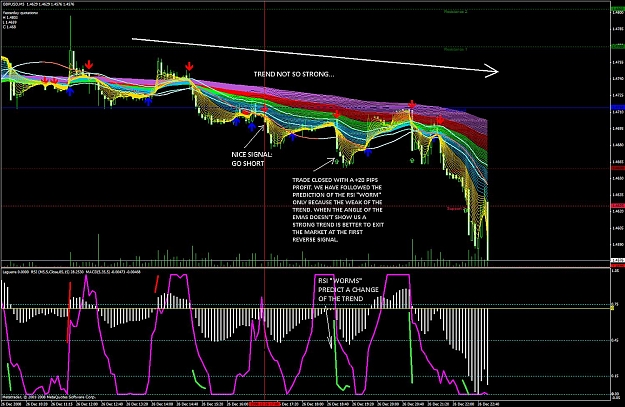Select the 'TRADE CLOSED WITH A +20 PIPS' paragraph
Screen dimensions: 625x407
338,210
